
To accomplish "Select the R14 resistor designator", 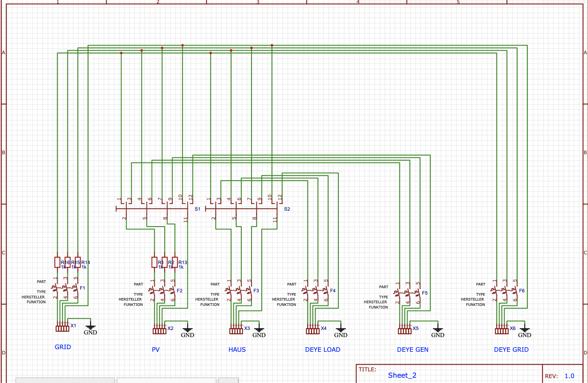I will (x=85, y=263).
